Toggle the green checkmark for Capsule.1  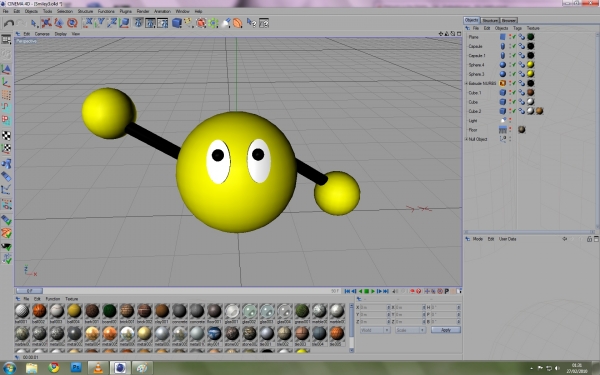[514, 55]
